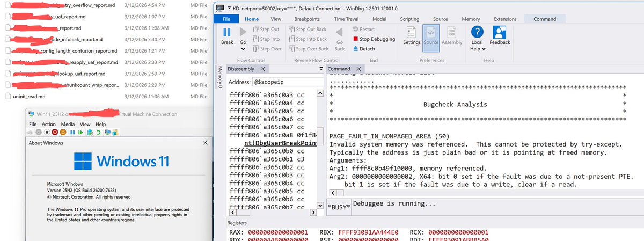Click the disassembly row ffff806`a365c0b1 c3

267,159
